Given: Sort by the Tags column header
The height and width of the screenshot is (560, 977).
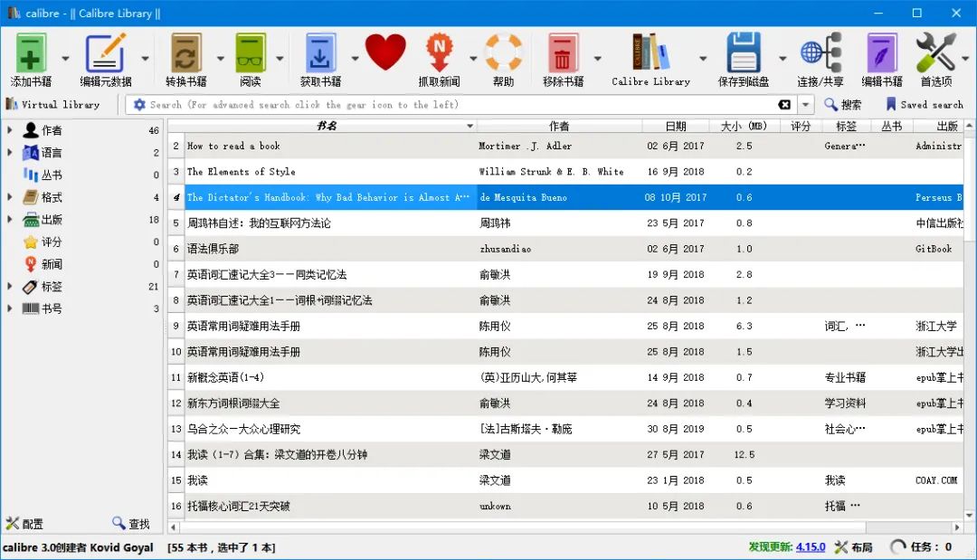Looking at the screenshot, I should pos(846,126).
